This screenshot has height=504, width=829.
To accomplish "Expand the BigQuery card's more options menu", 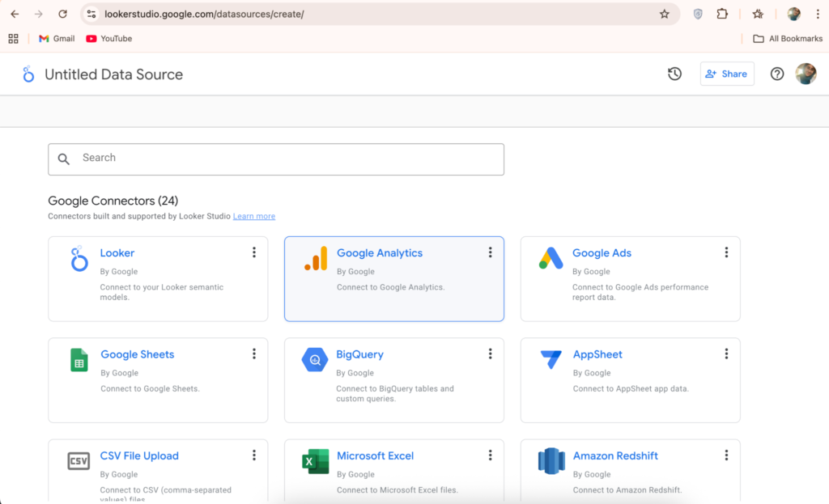I will [x=490, y=354].
